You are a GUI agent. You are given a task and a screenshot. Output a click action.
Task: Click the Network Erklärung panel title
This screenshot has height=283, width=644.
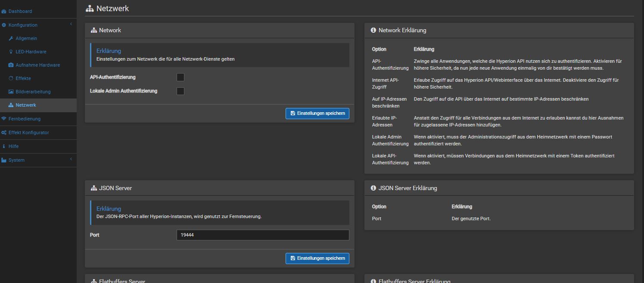[402, 30]
